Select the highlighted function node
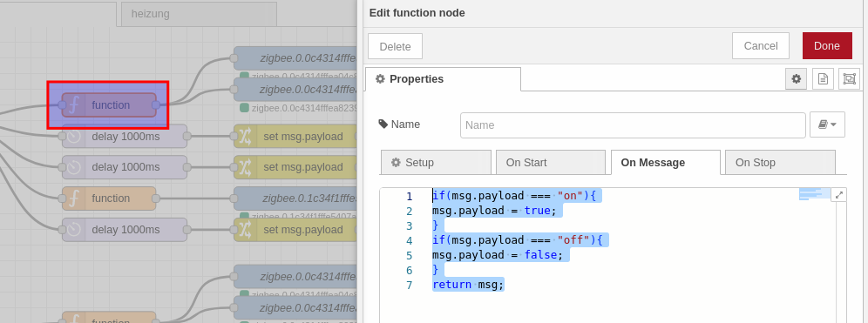 pos(109,105)
